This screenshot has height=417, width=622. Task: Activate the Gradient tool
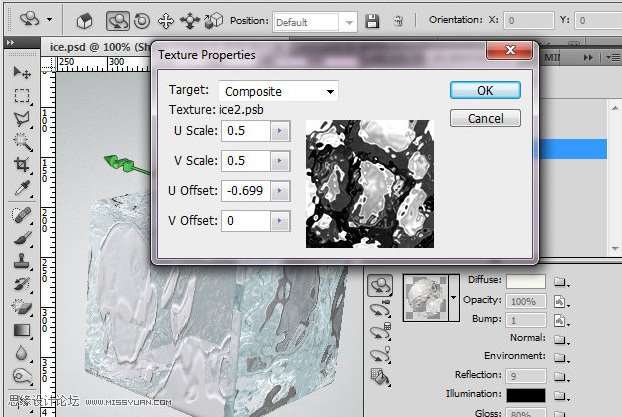click(x=21, y=331)
